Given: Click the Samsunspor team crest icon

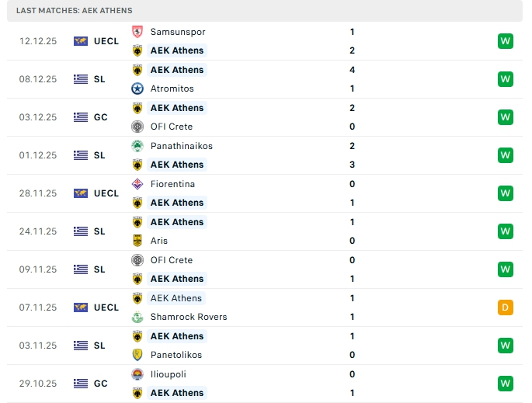Looking at the screenshot, I should click(137, 32).
